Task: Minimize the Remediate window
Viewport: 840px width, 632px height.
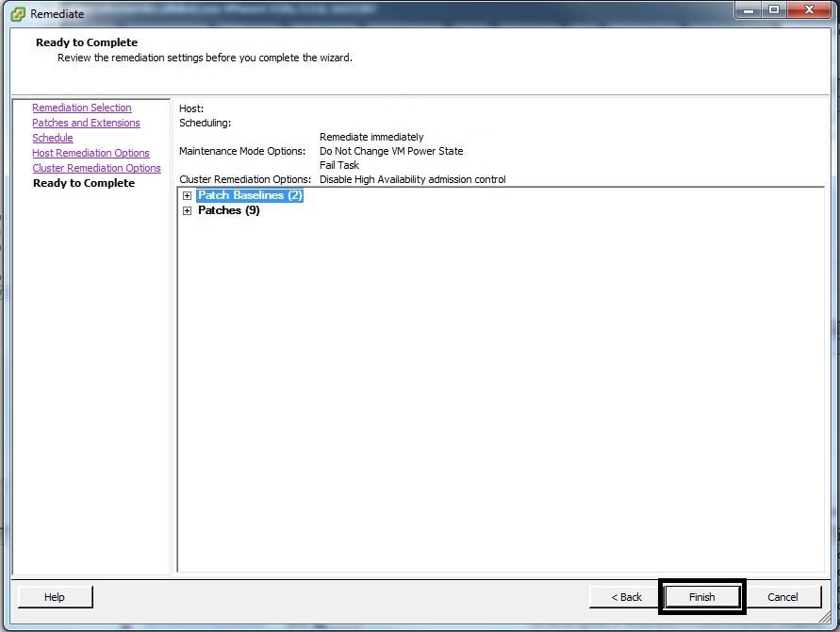Action: click(x=749, y=10)
